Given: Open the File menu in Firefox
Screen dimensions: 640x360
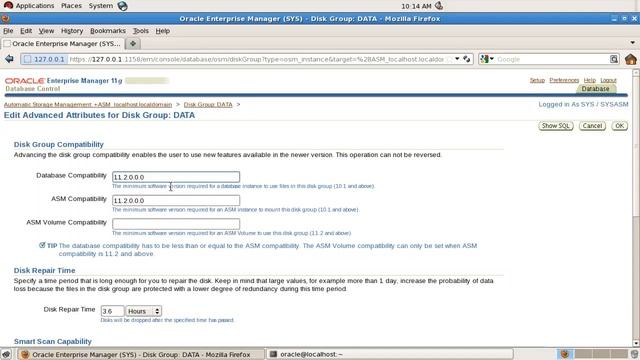Looking at the screenshot, I should coord(8,31).
